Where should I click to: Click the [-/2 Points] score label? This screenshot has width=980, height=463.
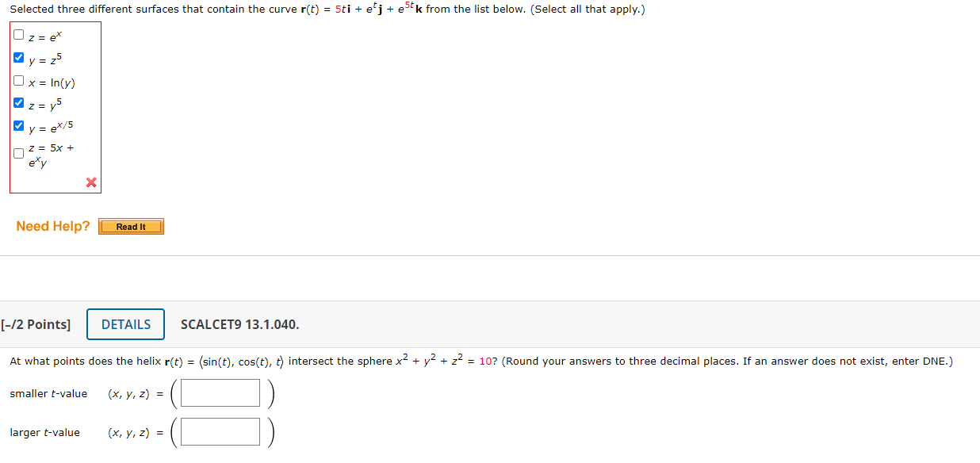coord(36,324)
